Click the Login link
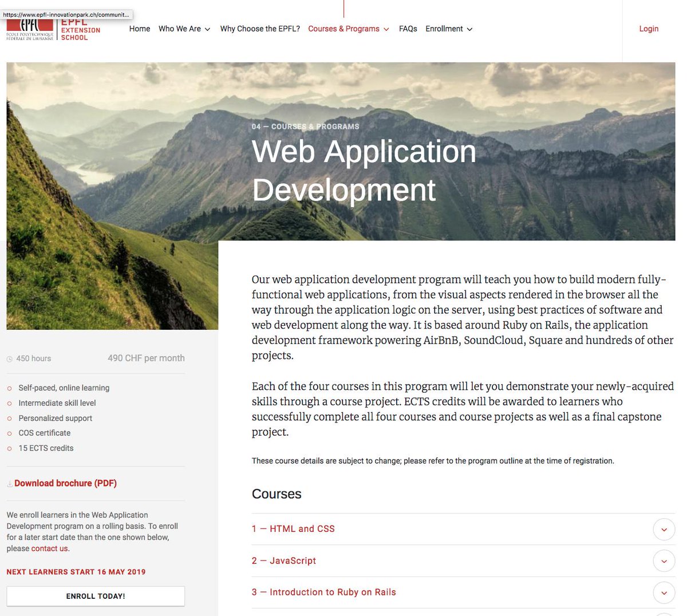687x616 pixels. tap(649, 29)
